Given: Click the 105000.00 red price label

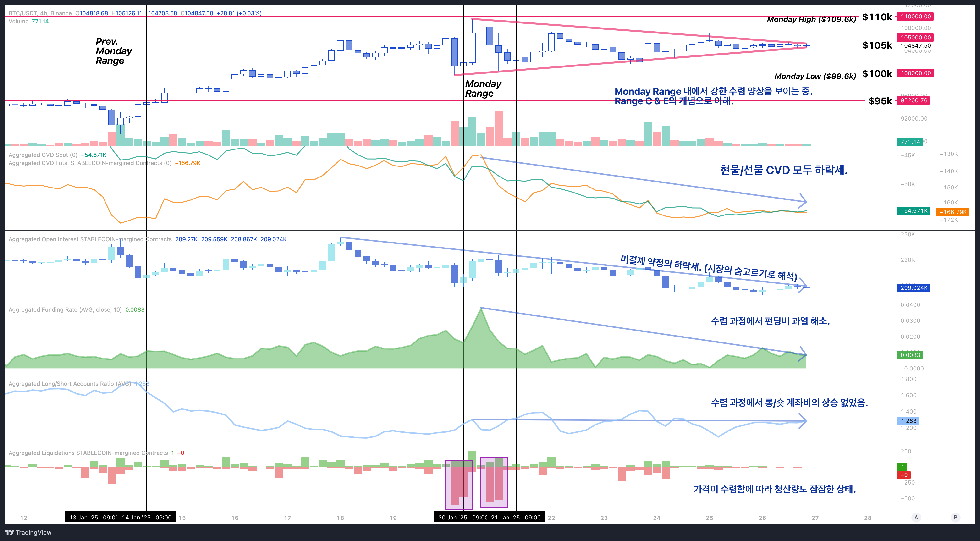Looking at the screenshot, I should pyautogui.click(x=916, y=37).
